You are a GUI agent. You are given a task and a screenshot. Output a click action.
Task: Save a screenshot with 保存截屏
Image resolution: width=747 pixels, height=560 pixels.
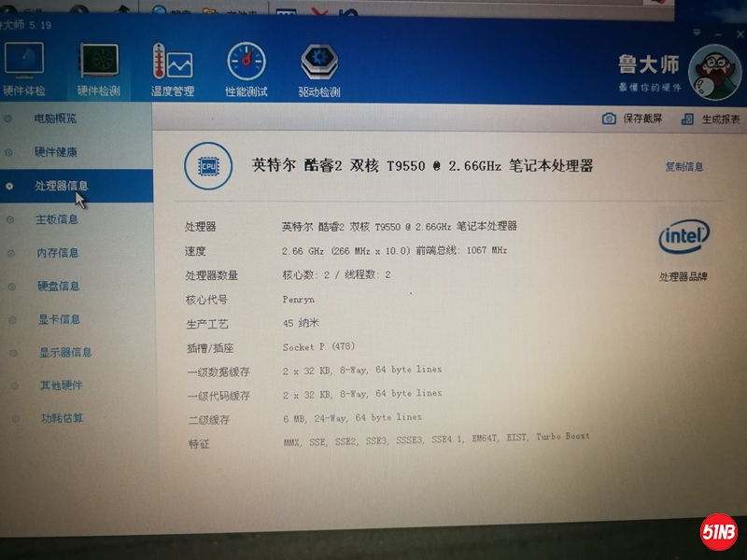tap(632, 119)
